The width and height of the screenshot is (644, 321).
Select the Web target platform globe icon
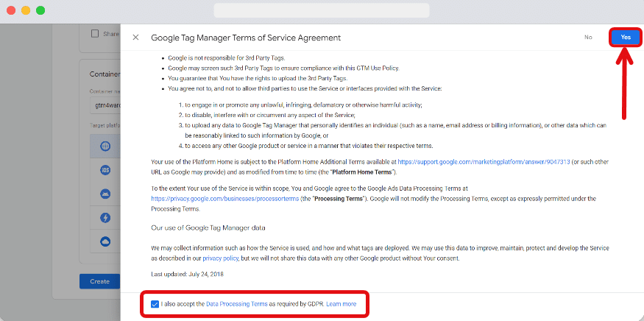[x=105, y=146]
